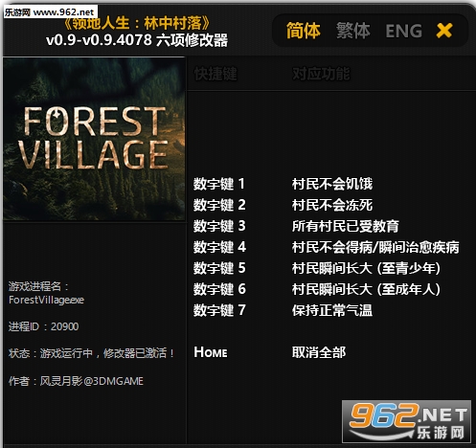The height and width of the screenshot is (448, 476).
Task: Select the 数字键 1 hotkey label
Action: (x=219, y=184)
